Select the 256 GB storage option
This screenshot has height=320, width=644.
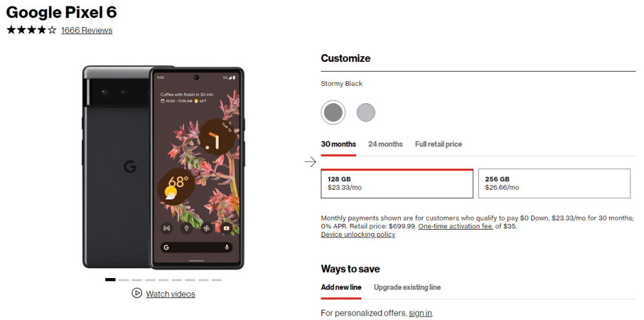coord(554,183)
